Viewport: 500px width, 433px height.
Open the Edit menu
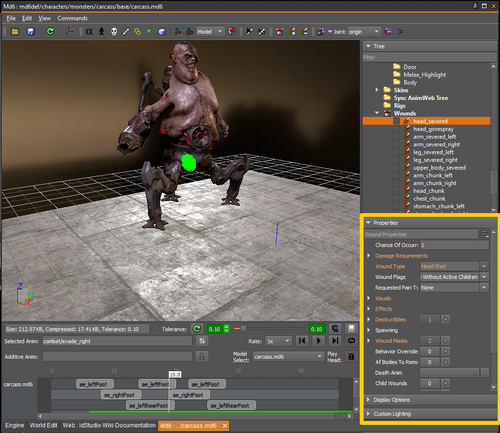(27, 18)
